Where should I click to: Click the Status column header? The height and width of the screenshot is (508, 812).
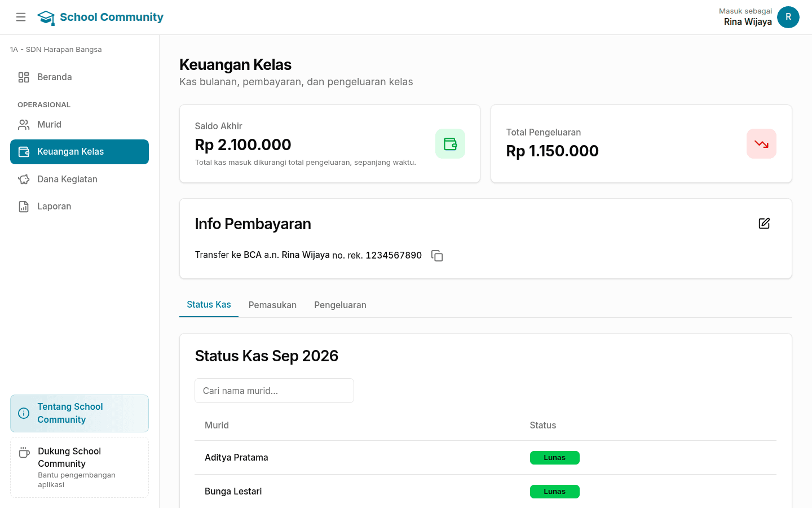543,426
